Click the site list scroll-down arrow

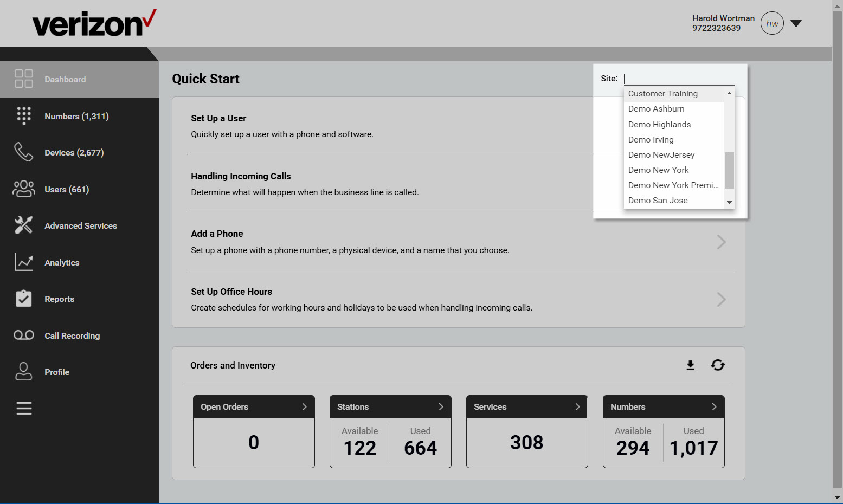pyautogui.click(x=729, y=202)
